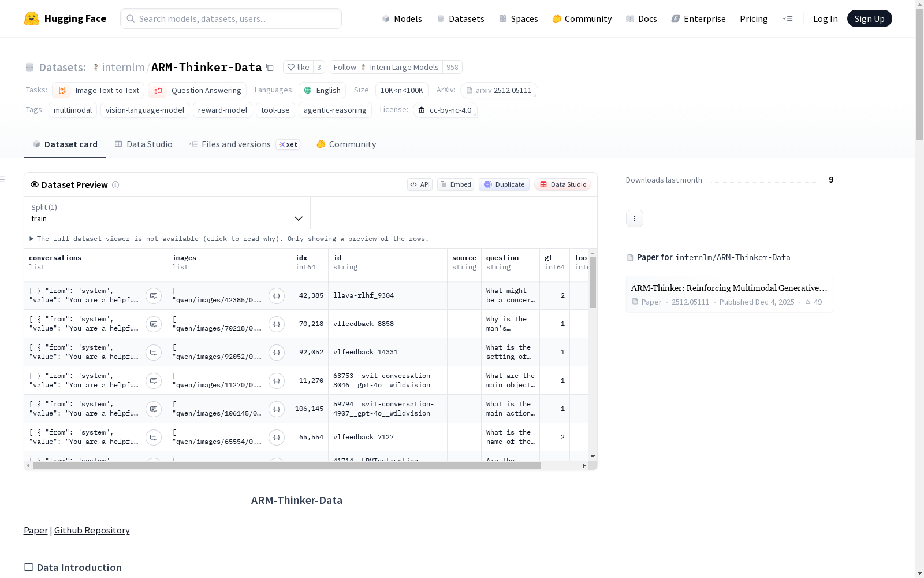Open ARM-Thinker paper card
Viewport: 924px width, 578px height.
pos(729,294)
